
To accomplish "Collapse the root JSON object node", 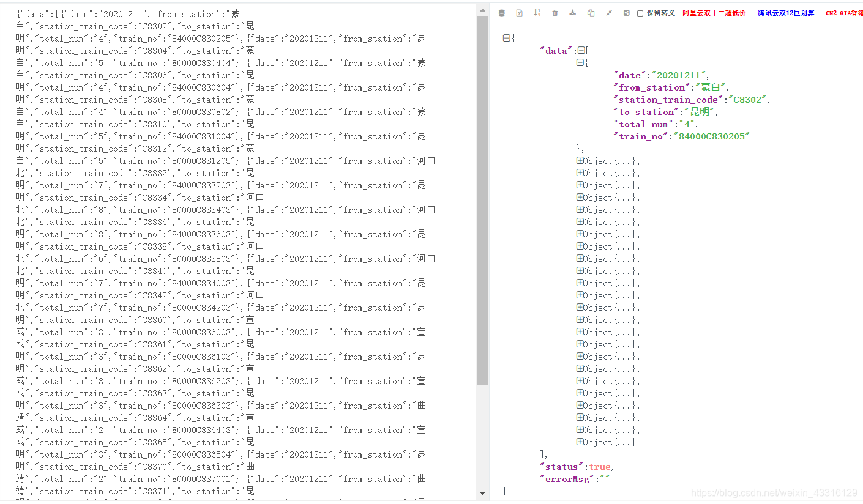I will pyautogui.click(x=506, y=38).
